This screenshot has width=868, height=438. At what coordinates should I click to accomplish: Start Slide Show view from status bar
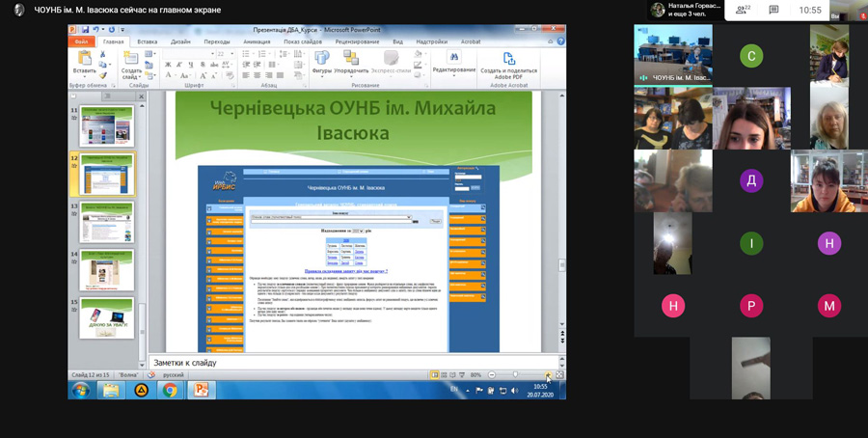coord(462,375)
